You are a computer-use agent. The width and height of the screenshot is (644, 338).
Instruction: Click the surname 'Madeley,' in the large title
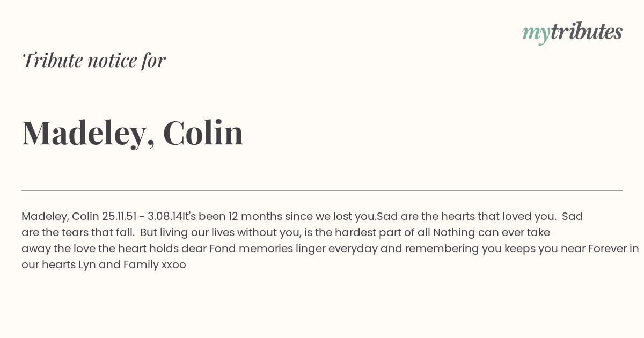(89, 133)
